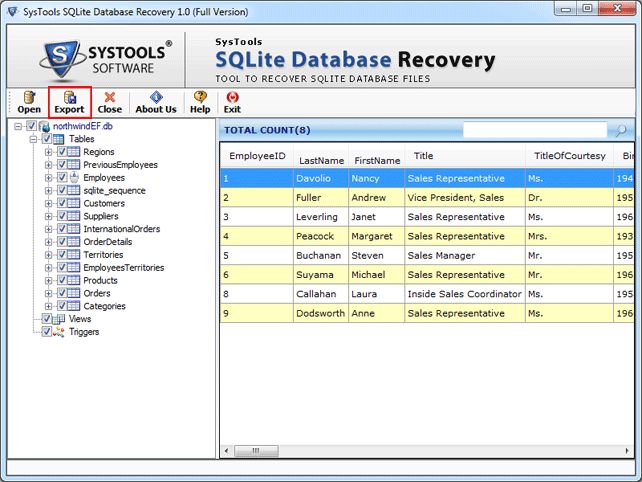Toggle the Views checkbox
The image size is (642, 482).
coord(46,320)
